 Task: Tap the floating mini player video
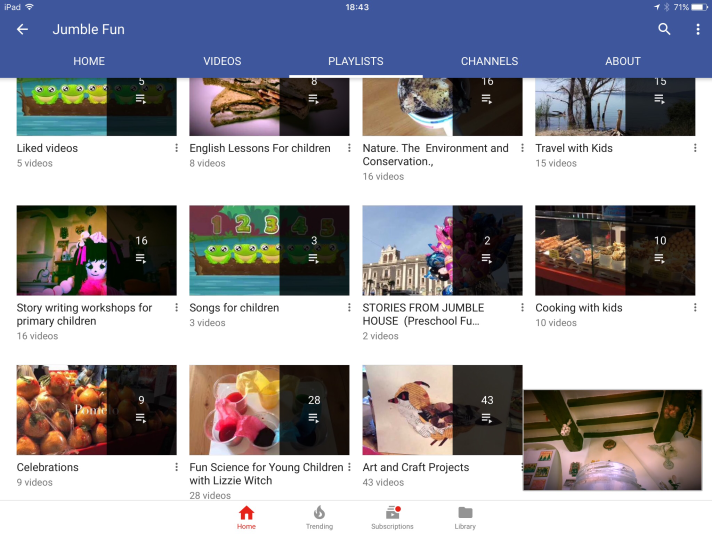coord(612,440)
